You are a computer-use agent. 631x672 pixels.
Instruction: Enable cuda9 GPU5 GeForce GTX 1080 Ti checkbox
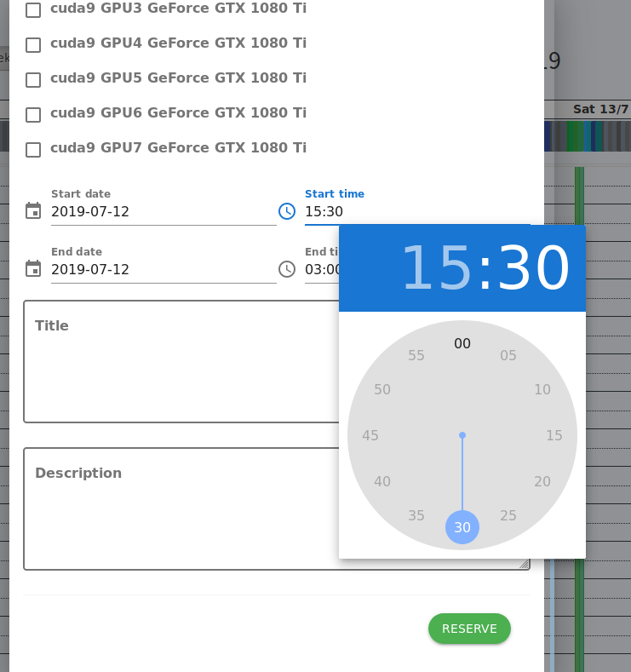coord(33,80)
